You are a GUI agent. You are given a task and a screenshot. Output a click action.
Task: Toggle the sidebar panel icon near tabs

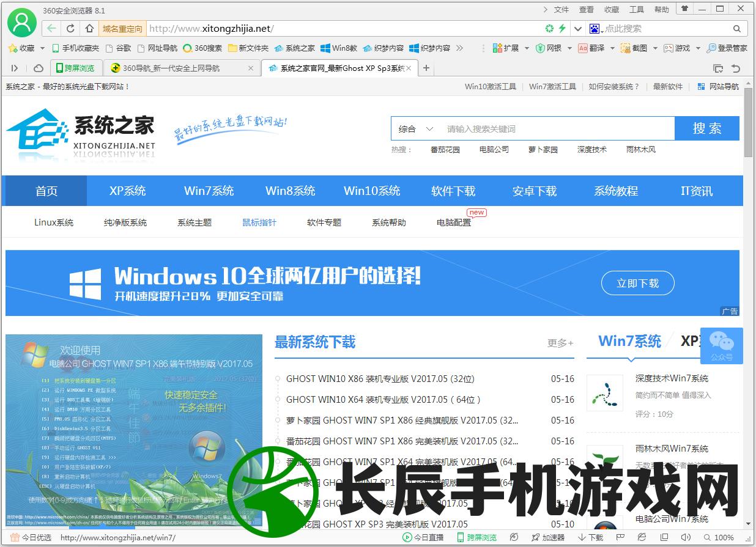tap(15, 68)
